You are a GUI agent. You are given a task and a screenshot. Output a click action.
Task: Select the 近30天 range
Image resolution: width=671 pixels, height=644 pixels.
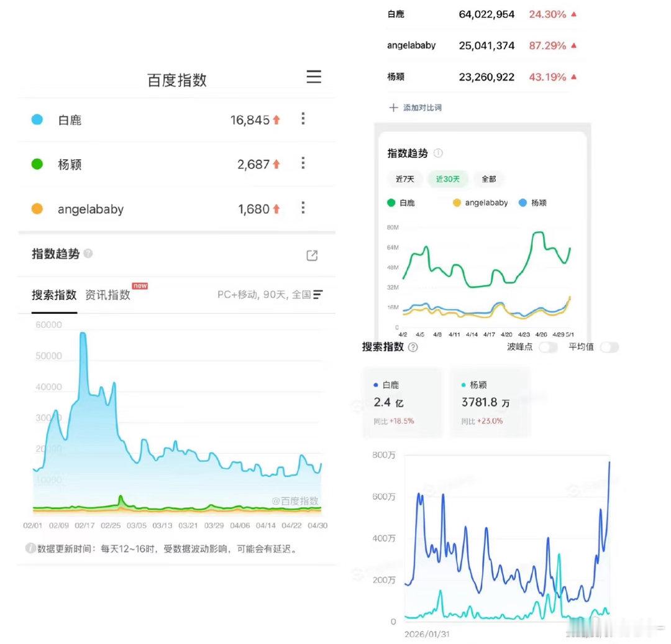(447, 179)
